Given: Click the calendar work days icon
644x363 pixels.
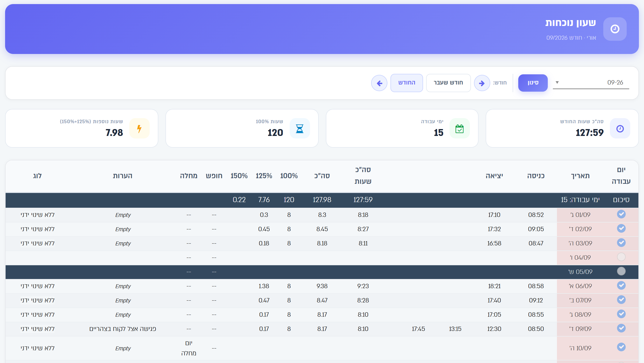Looking at the screenshot, I should (459, 129).
